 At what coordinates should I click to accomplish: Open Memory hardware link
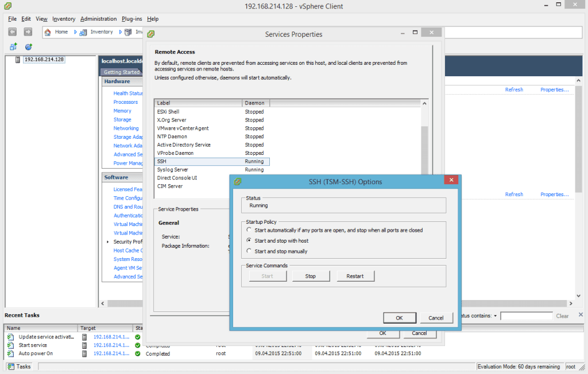click(x=122, y=111)
